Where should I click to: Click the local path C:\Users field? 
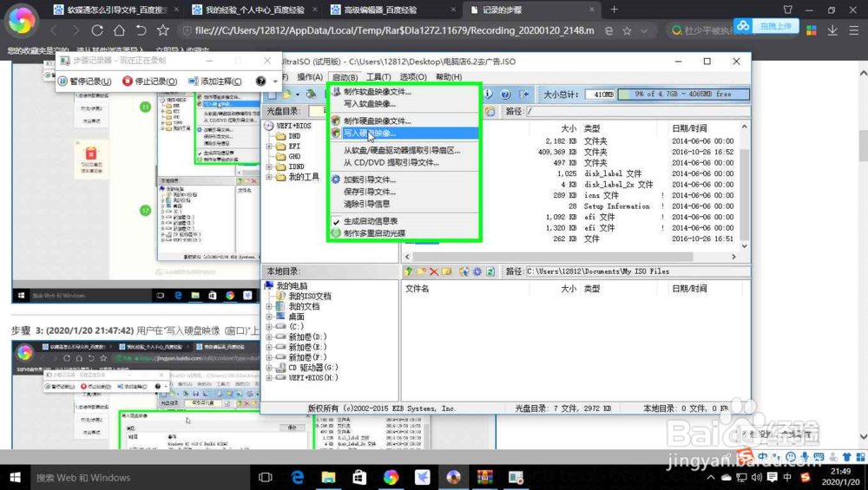pos(637,271)
